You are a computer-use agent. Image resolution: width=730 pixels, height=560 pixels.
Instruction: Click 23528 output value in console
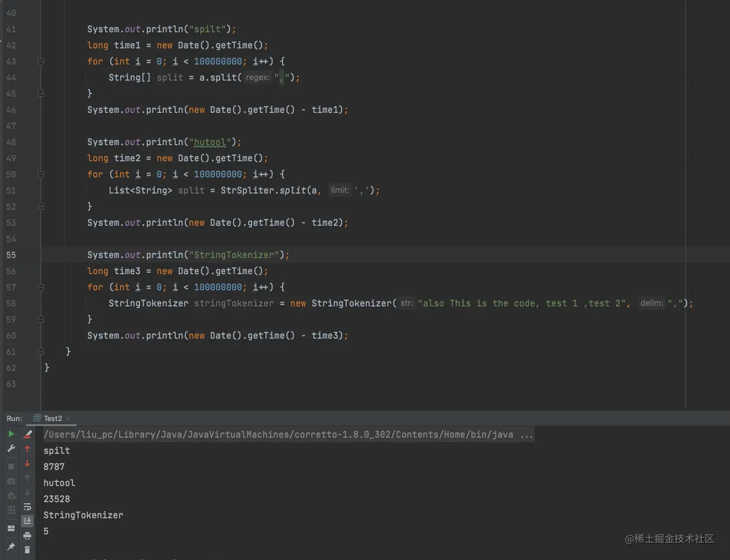tap(57, 499)
